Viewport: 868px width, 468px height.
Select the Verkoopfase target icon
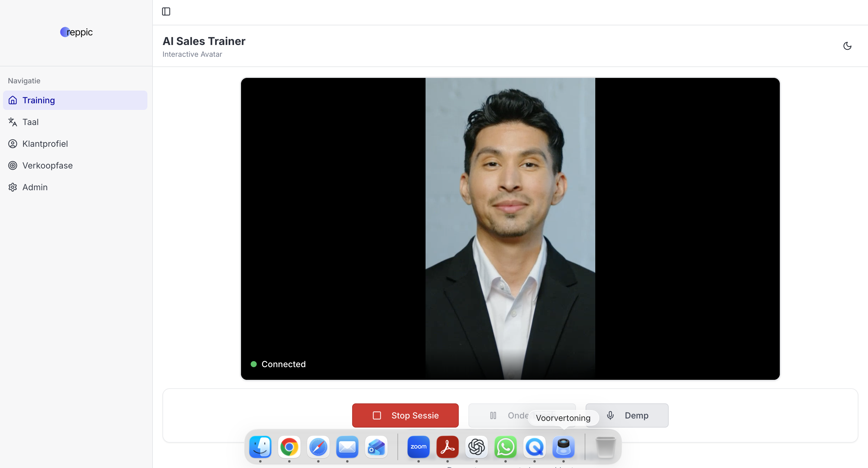click(x=13, y=165)
